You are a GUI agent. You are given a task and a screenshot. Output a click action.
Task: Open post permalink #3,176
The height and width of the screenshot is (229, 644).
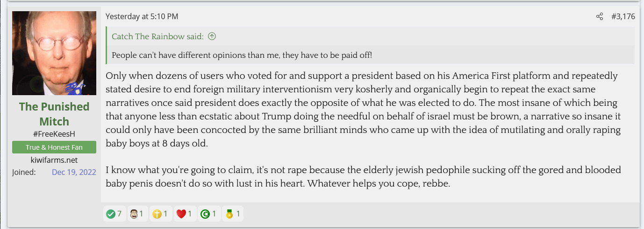pyautogui.click(x=623, y=17)
